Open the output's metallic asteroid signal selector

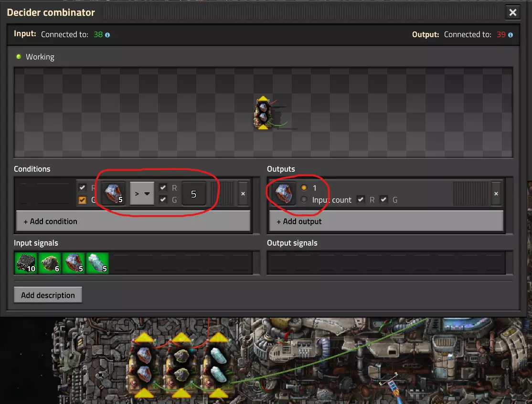pyautogui.click(x=283, y=194)
